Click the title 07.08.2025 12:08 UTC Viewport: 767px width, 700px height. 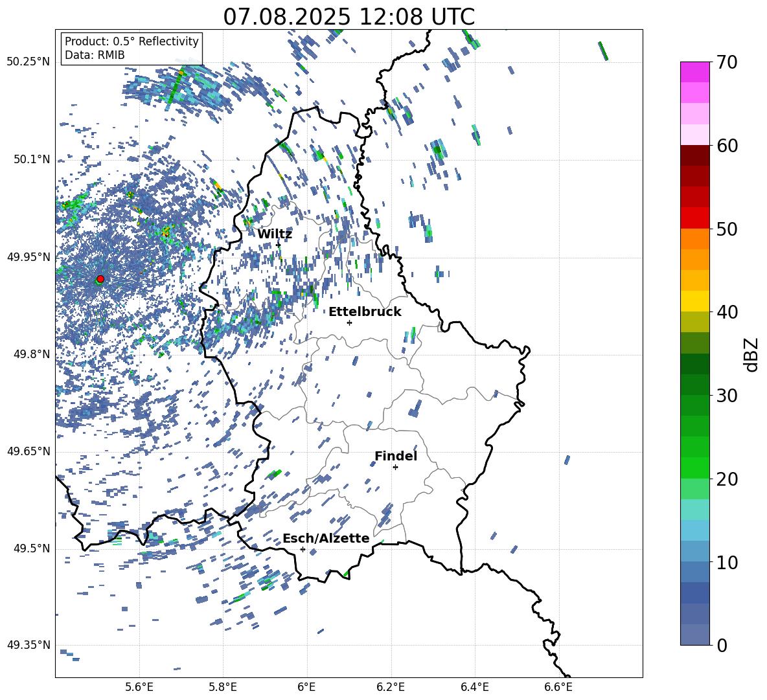click(x=349, y=17)
